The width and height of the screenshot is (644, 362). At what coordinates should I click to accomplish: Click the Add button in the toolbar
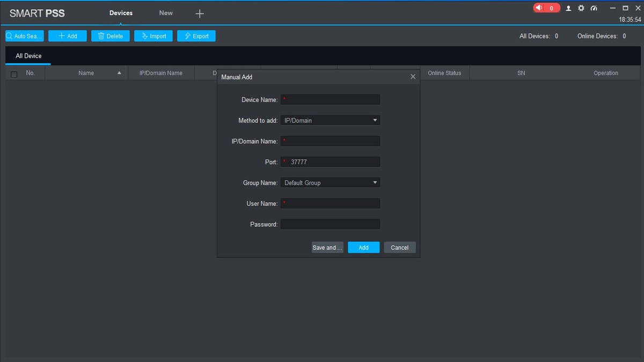point(68,36)
